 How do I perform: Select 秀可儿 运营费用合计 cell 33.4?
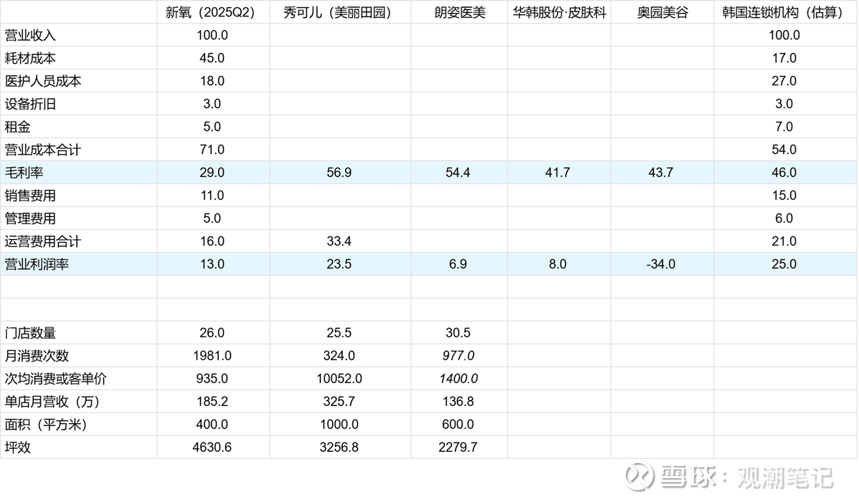[339, 241]
